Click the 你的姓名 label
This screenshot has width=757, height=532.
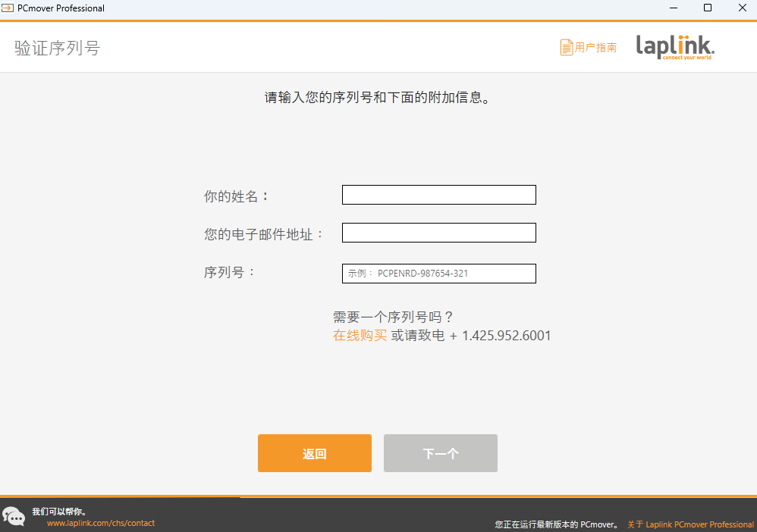236,196
